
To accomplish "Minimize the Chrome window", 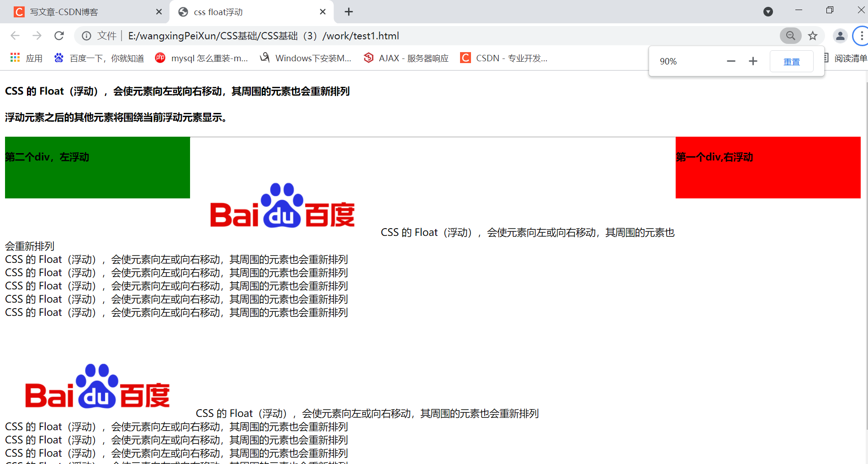I will pos(799,10).
